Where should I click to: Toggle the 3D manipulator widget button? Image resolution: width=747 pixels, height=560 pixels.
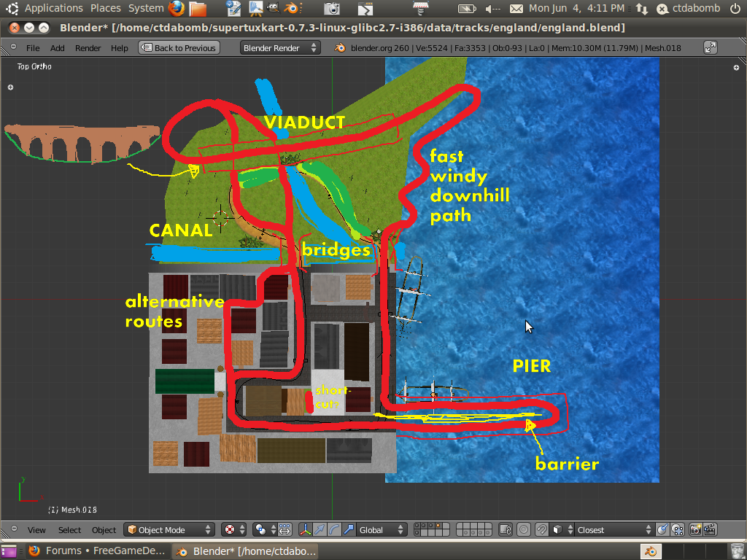tap(306, 530)
